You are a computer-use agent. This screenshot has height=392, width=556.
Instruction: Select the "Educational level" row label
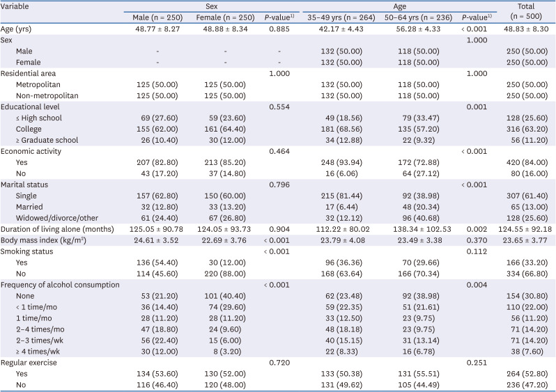pos(33,107)
